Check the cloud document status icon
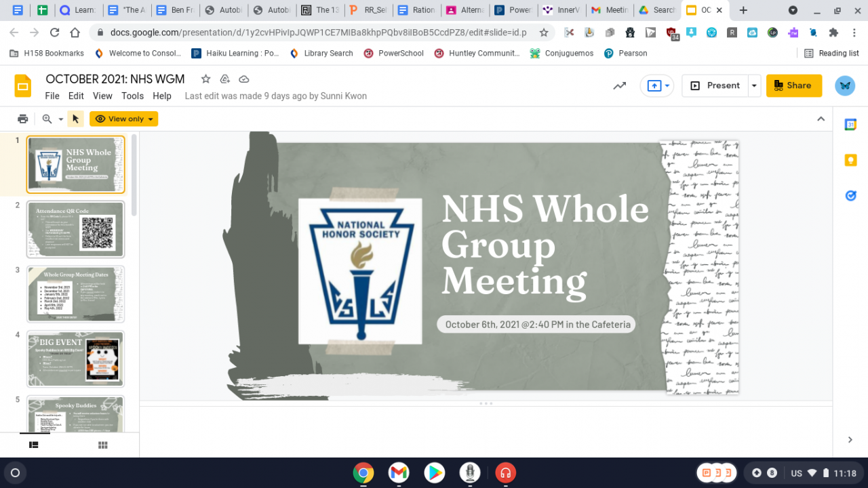868x488 pixels. 244,79
